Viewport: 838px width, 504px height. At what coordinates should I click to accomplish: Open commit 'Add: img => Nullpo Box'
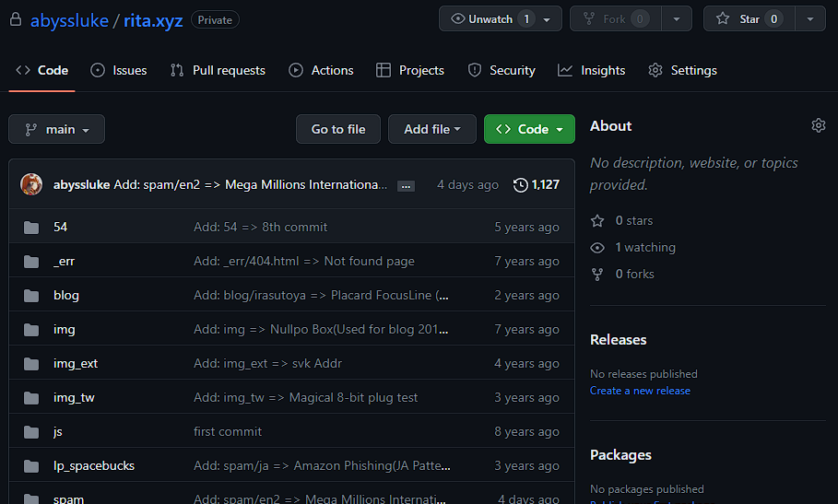coord(321,330)
